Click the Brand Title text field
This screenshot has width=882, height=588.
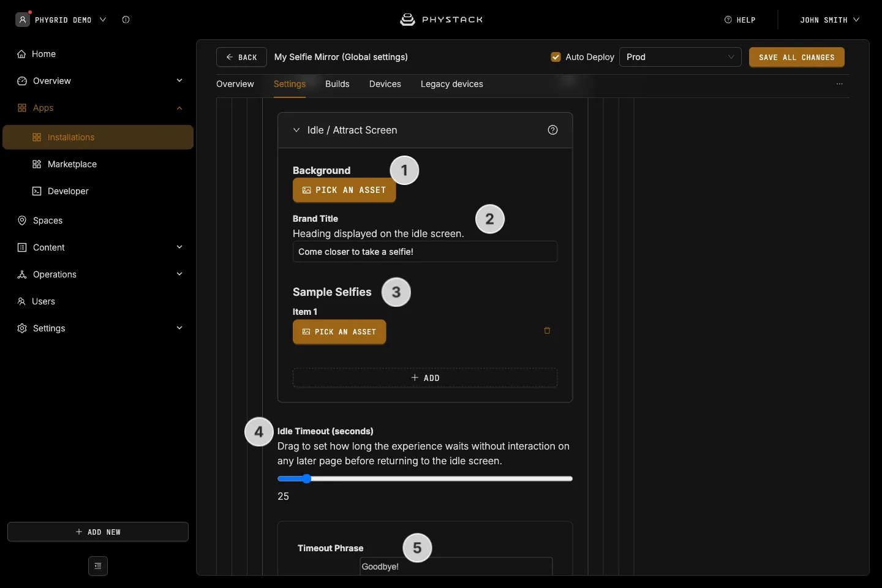click(425, 252)
